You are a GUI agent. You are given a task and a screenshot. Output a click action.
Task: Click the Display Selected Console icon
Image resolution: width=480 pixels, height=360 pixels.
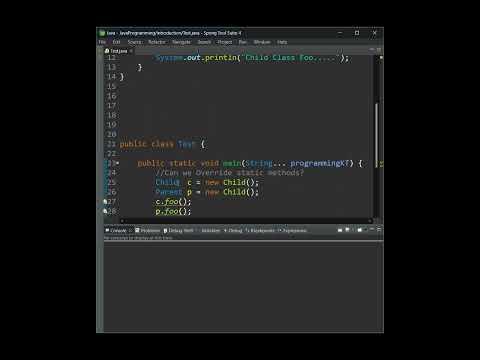pyautogui.click(x=347, y=230)
